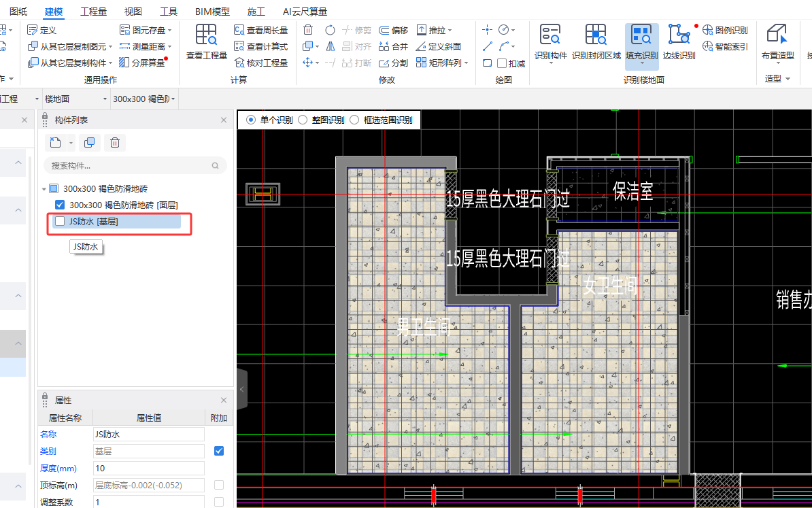The height and width of the screenshot is (508, 812).
Task: Click the delete trash icon in 修改 group
Action: (308, 29)
